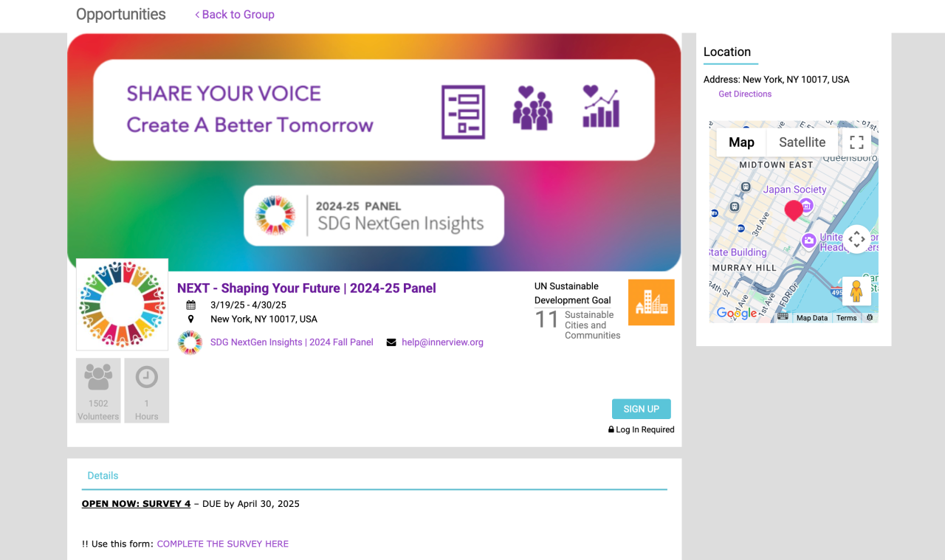
Task: Click the 3rd Ave street label on the map
Action: pyautogui.click(x=760, y=225)
